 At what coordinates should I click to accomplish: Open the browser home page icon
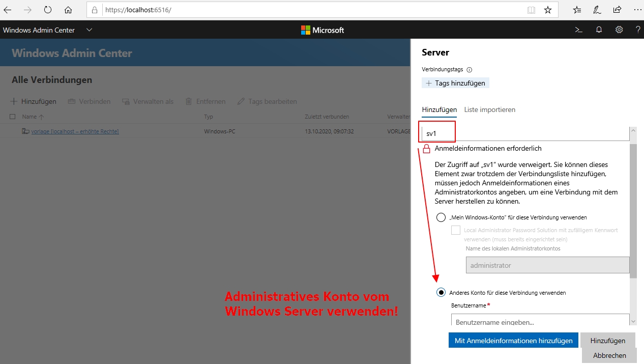pyautogui.click(x=68, y=10)
